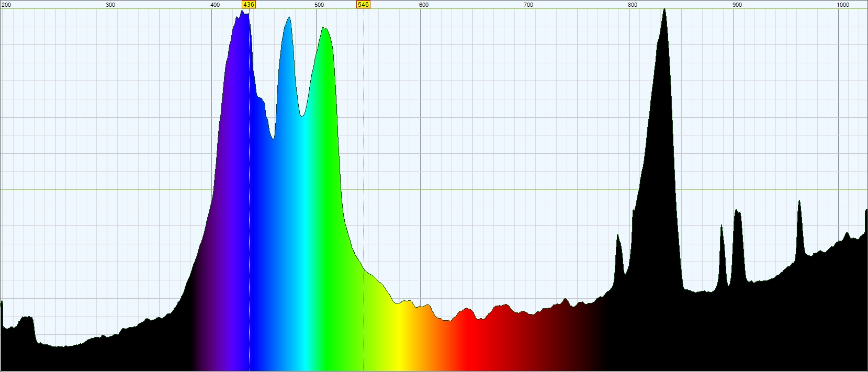The width and height of the screenshot is (868, 372).
Task: Click the 200 wavelength axis label
Action: tap(6, 5)
